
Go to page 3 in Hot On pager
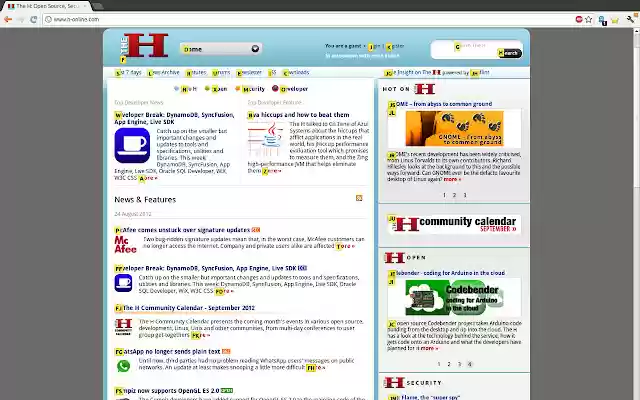point(464,195)
